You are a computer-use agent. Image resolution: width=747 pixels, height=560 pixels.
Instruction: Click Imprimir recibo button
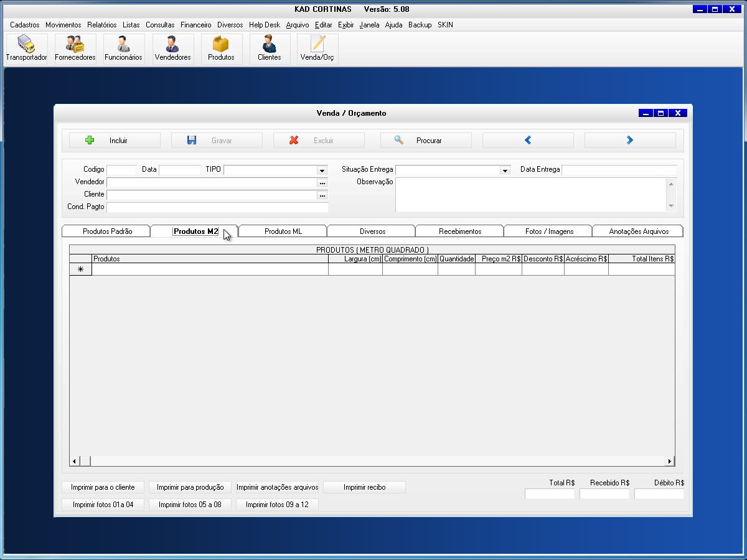(x=364, y=487)
